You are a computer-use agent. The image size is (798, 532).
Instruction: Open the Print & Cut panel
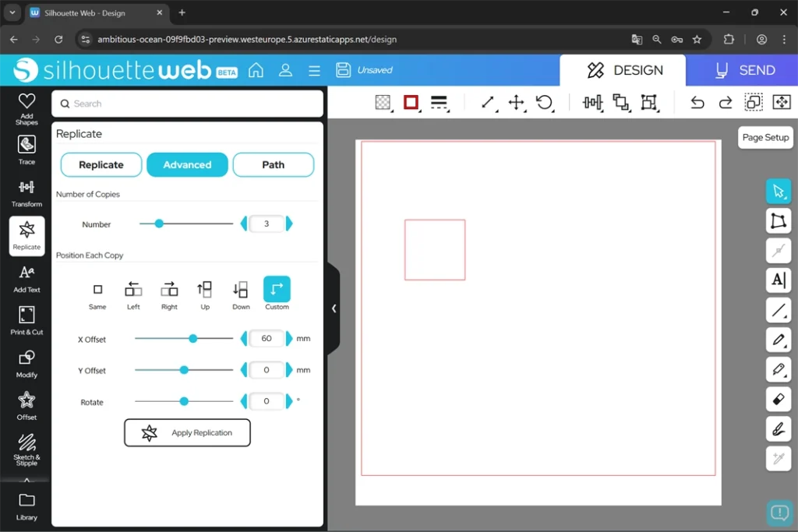(26, 320)
